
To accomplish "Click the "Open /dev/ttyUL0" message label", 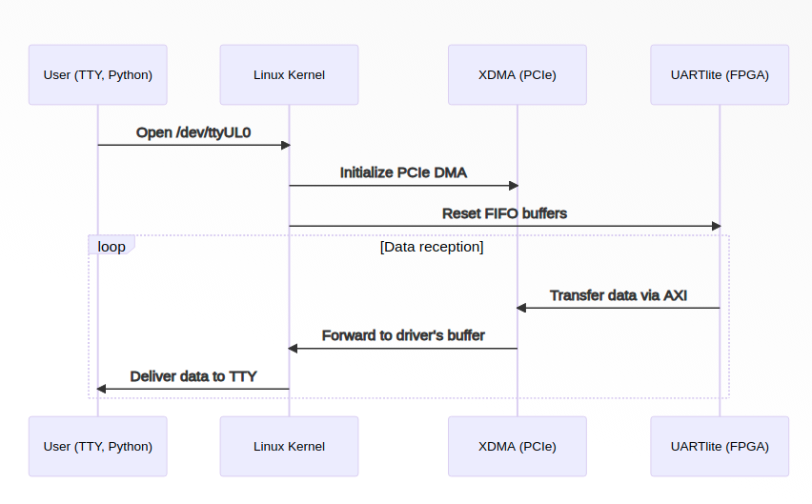I will click(193, 132).
